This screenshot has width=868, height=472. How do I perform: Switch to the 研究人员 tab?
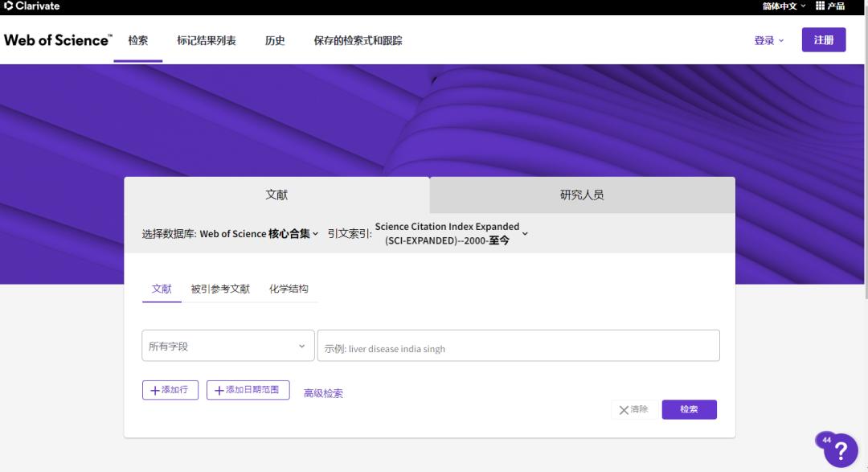tap(581, 195)
